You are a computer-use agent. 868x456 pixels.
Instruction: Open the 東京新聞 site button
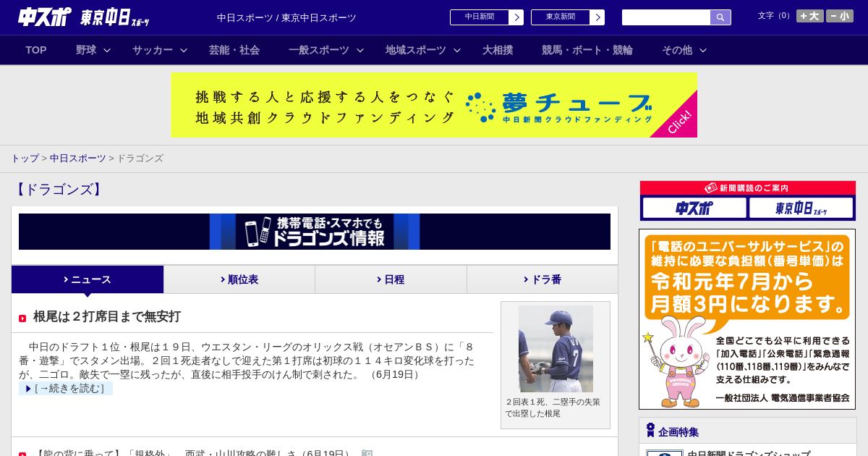tap(561, 17)
